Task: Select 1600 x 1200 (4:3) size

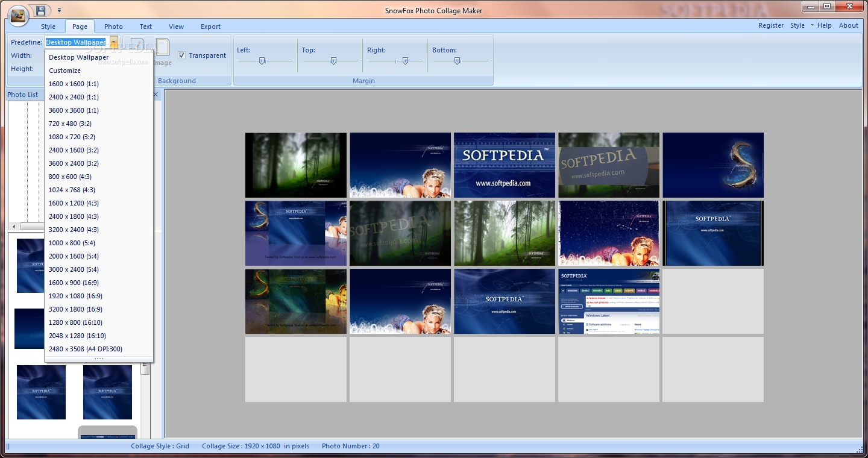Action: click(99, 203)
